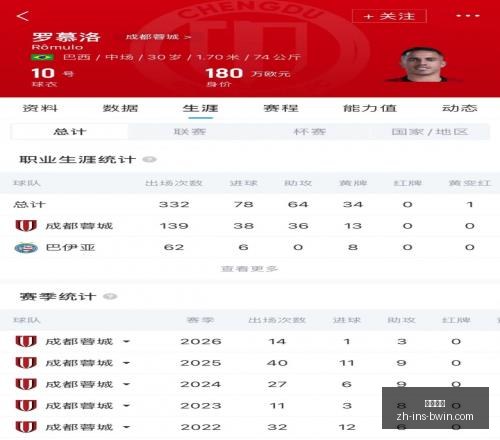The width and height of the screenshot is (500, 440).
Task: Expand the 2026 season row dropdown arrow
Action: click(x=126, y=342)
